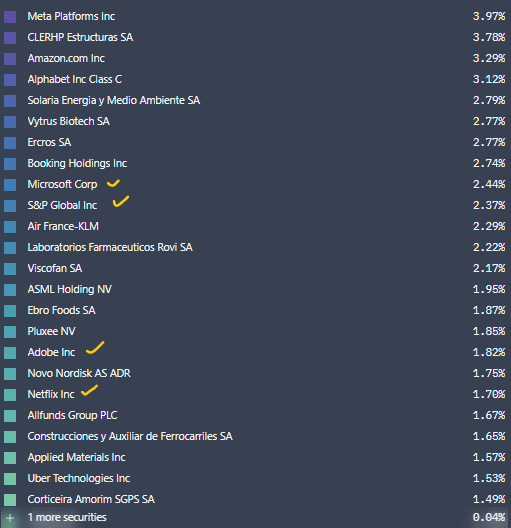This screenshot has height=528, width=511.
Task: Click the Adobe Inc color swatch
Action: coord(10,353)
